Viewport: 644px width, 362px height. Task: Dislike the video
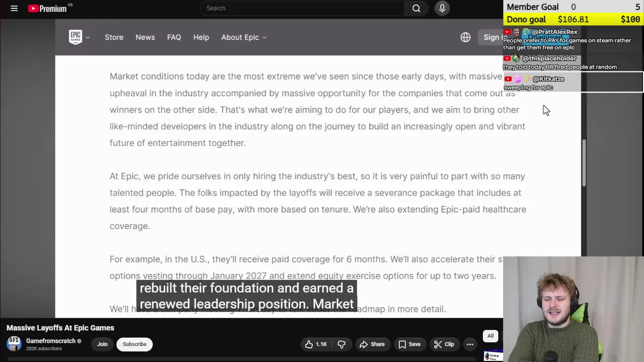342,344
